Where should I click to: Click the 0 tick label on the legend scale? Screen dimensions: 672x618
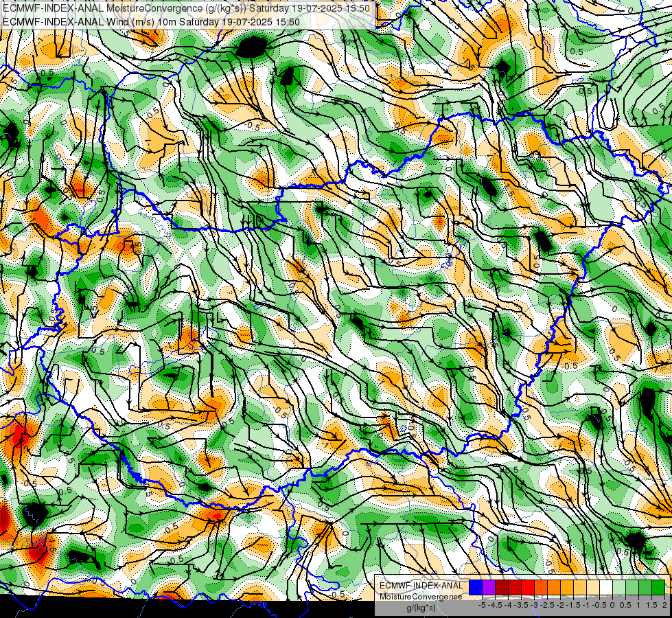click(612, 605)
